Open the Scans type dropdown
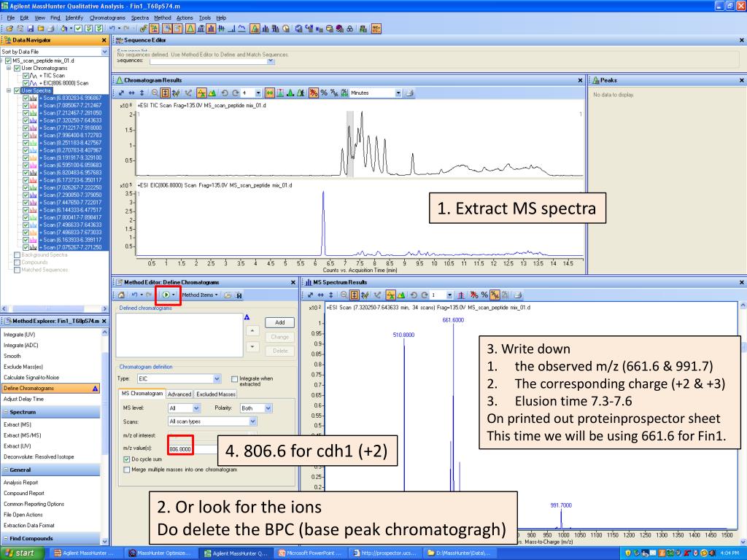Viewport: 747px width, 560px height. click(253, 421)
